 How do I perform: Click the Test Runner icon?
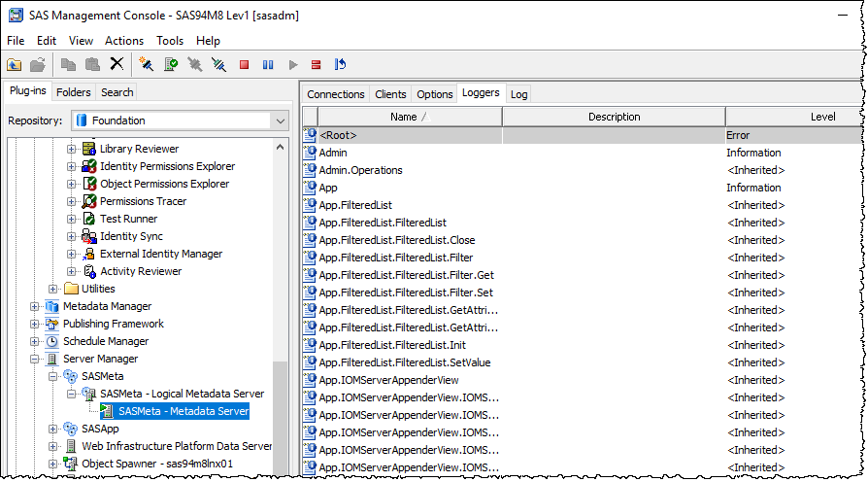point(89,219)
